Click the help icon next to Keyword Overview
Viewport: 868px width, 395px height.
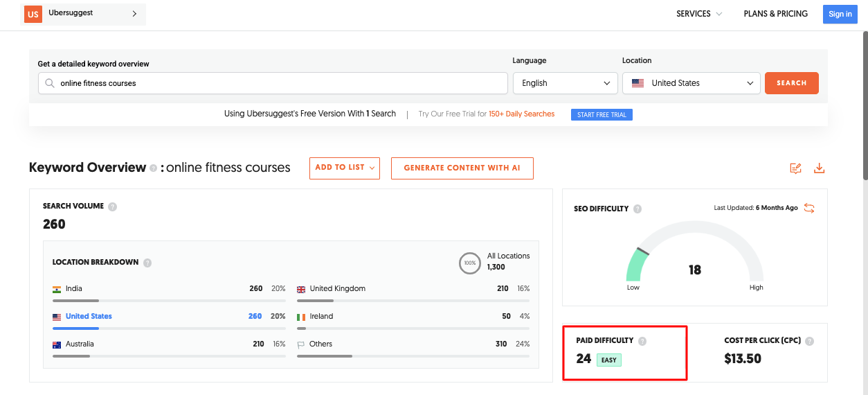point(153,168)
